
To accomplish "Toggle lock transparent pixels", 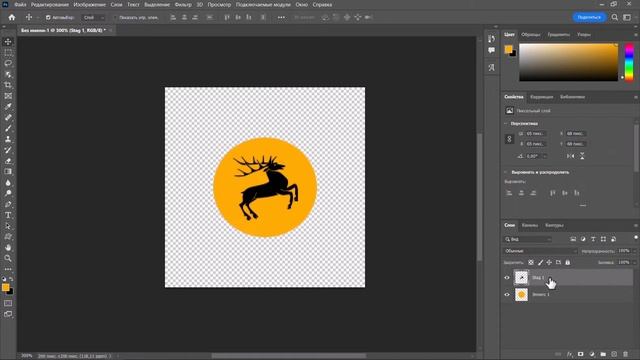I will pyautogui.click(x=531, y=262).
